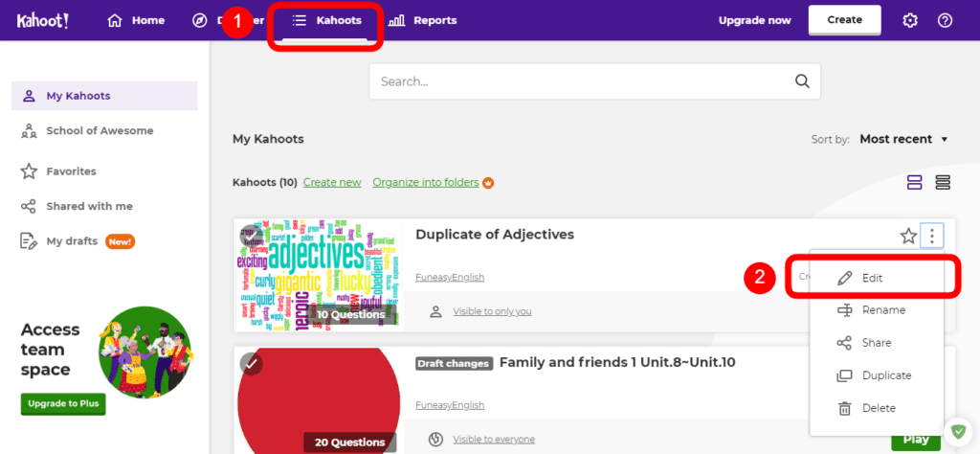
Task: Click Duplicate of Adjectives title
Action: (x=495, y=235)
